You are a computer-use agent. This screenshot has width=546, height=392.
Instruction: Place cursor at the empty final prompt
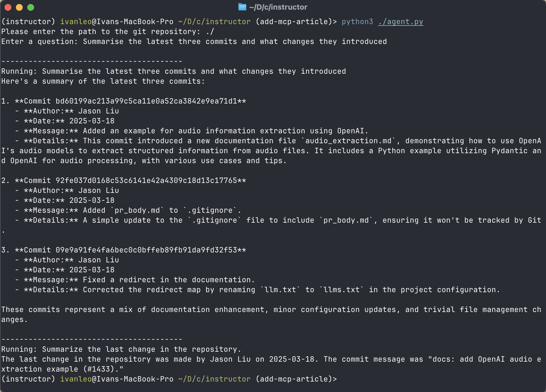tap(343, 379)
